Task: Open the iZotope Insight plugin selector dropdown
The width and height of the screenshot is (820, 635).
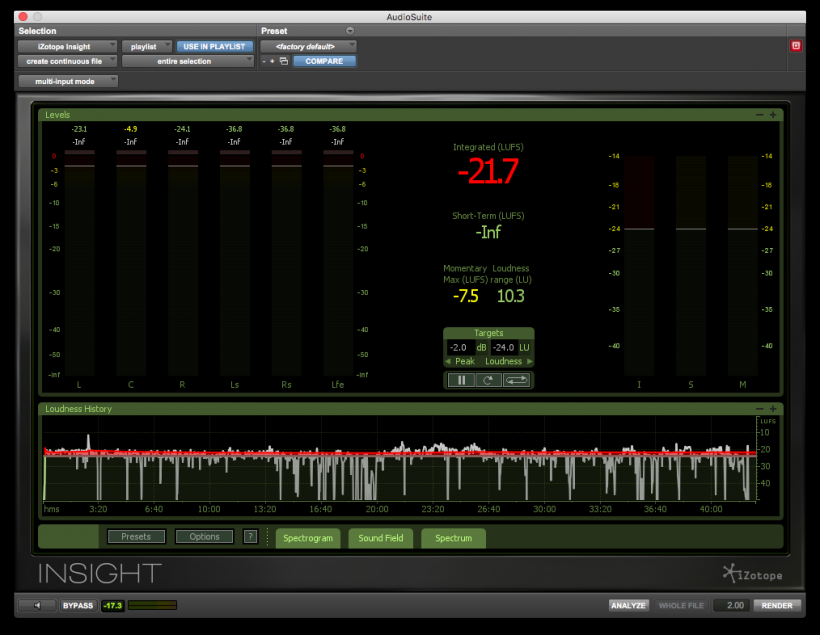Action: point(67,46)
